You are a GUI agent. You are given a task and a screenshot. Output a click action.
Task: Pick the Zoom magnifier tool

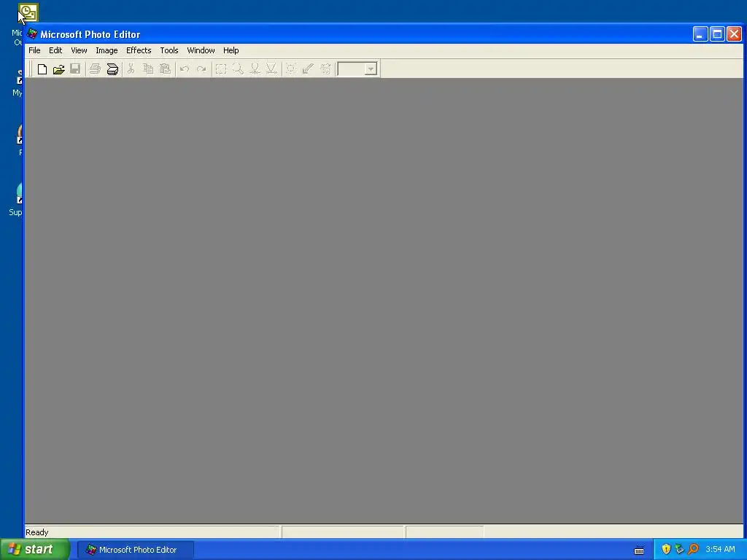click(x=238, y=69)
